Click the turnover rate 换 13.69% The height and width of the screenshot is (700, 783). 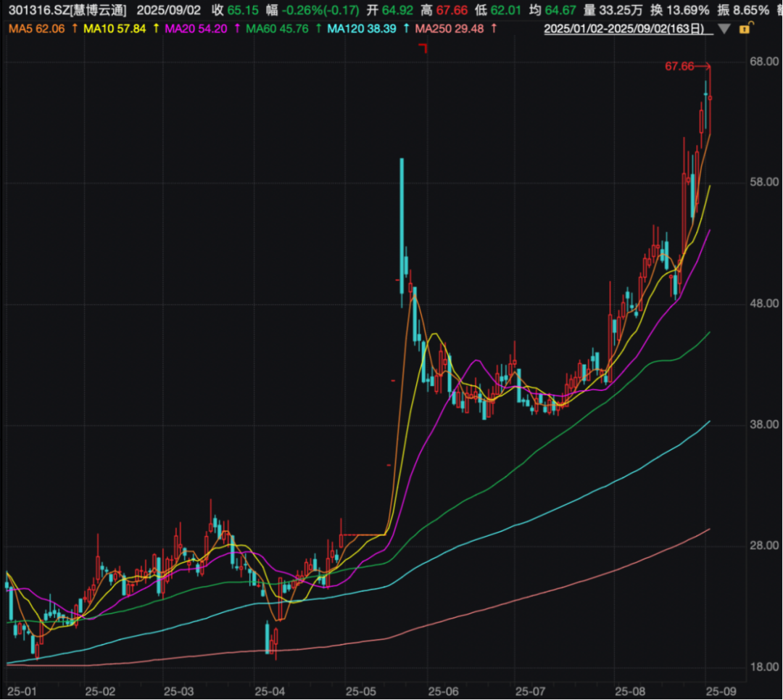tap(679, 10)
